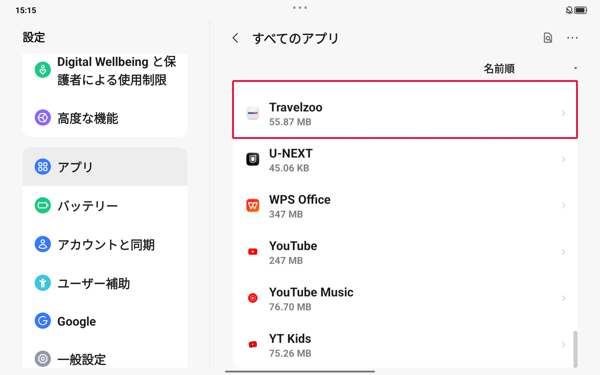Select アプリ in the settings sidebar

105,167
